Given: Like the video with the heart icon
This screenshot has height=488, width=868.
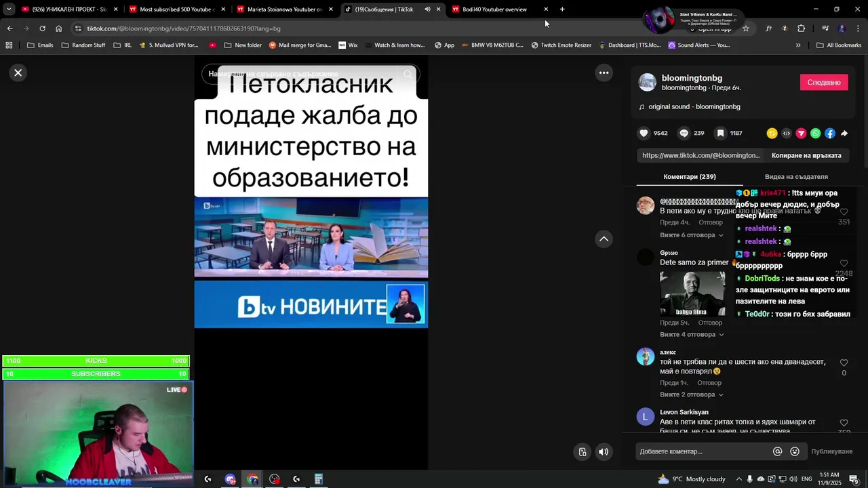Looking at the screenshot, I should coord(644,134).
